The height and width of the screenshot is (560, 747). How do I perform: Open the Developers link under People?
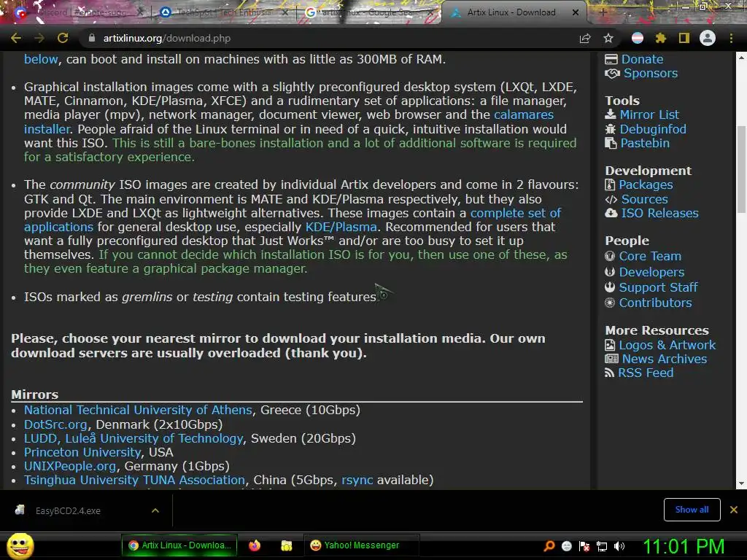pyautogui.click(x=651, y=272)
